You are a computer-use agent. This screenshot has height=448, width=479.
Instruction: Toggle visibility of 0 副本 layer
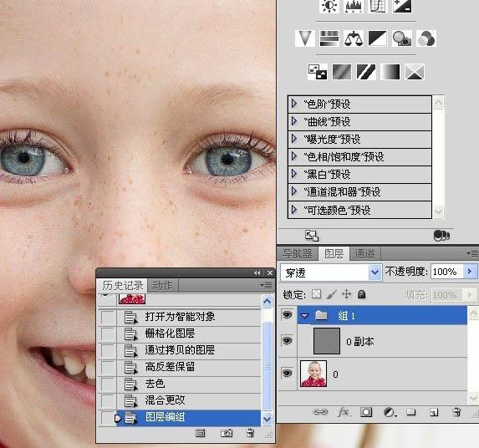287,340
